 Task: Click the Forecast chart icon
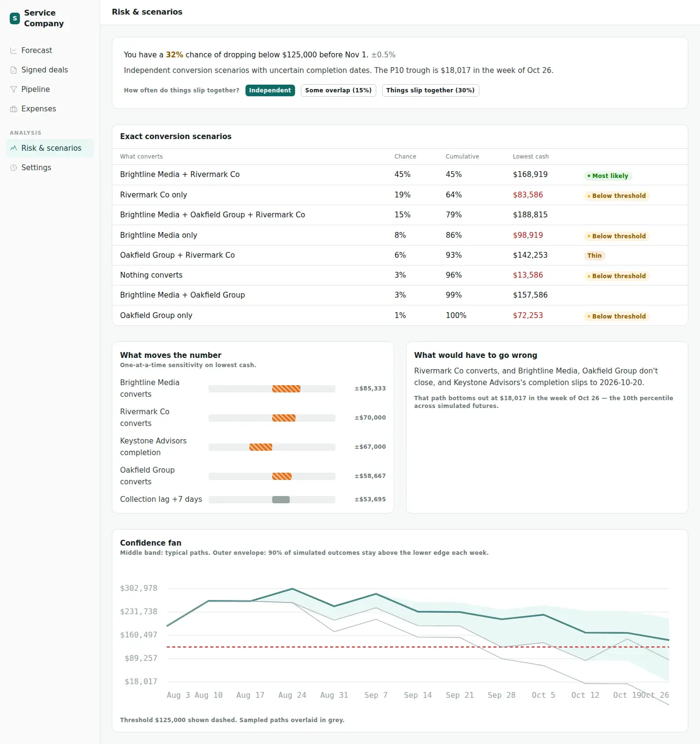14,51
